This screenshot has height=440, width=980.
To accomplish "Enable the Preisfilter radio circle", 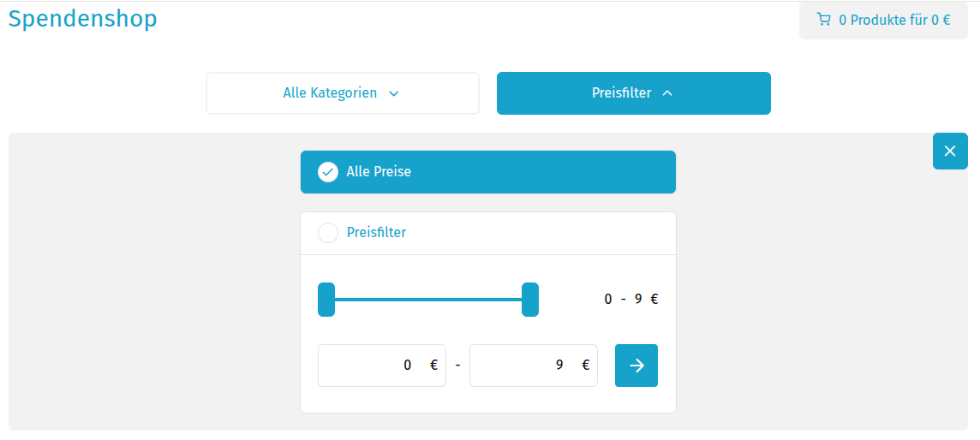I will click(328, 233).
